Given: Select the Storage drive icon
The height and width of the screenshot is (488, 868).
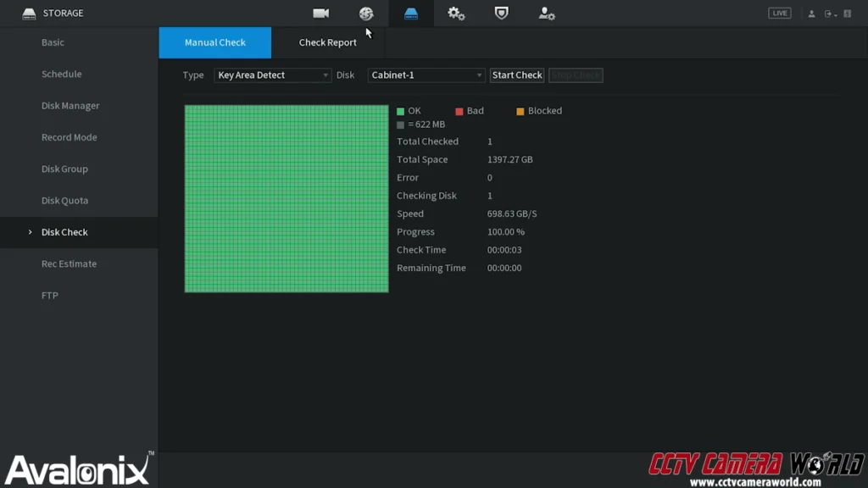Looking at the screenshot, I should click(411, 14).
